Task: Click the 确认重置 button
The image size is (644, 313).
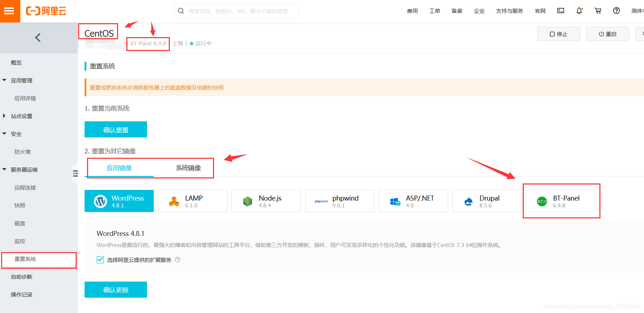Action: click(116, 130)
